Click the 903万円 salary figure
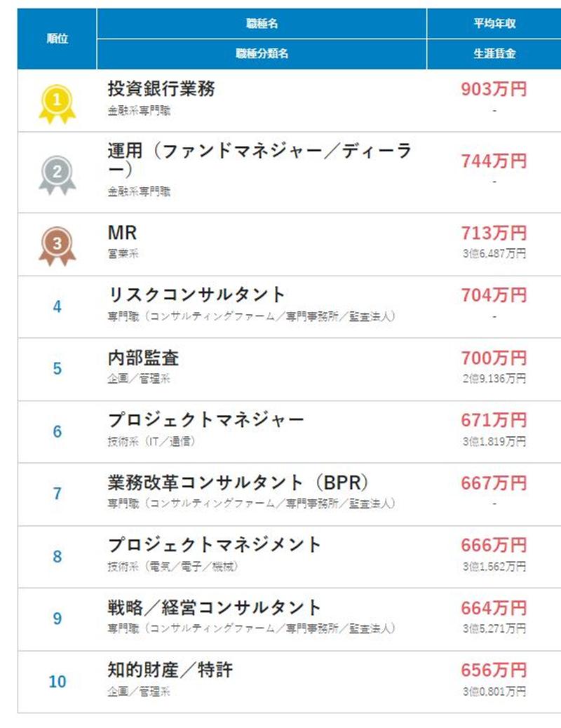561x728 pixels. [x=494, y=89]
